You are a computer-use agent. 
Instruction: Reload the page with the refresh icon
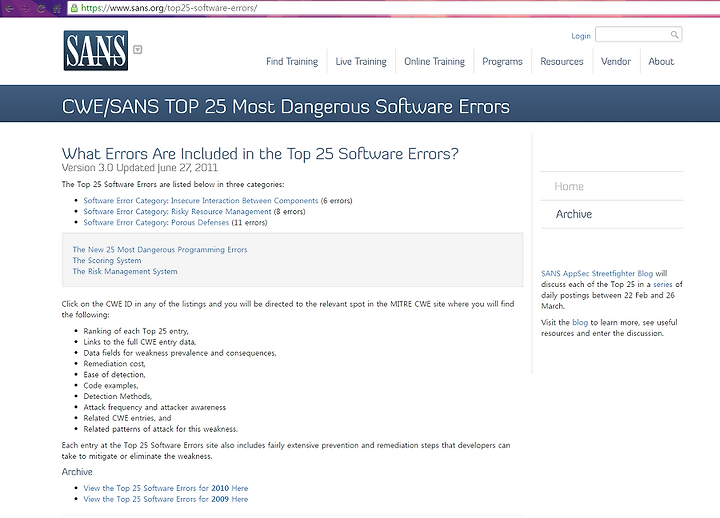(x=41, y=8)
